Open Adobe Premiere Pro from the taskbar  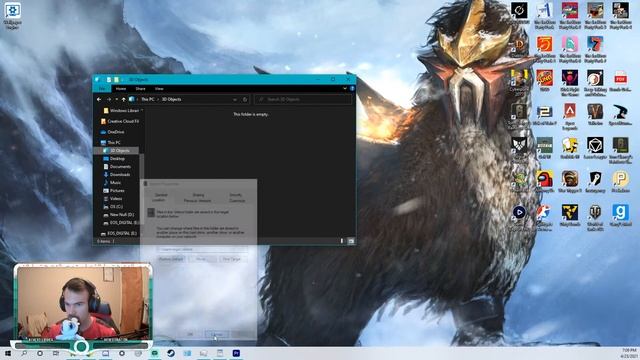coord(236,353)
